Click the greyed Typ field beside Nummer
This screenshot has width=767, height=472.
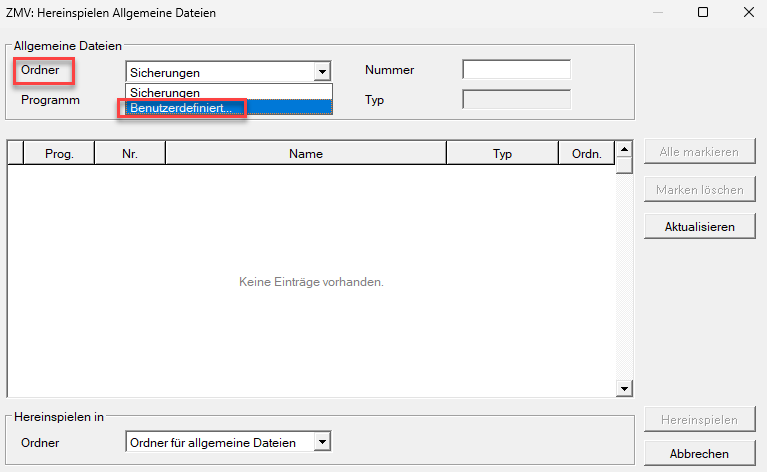516,100
